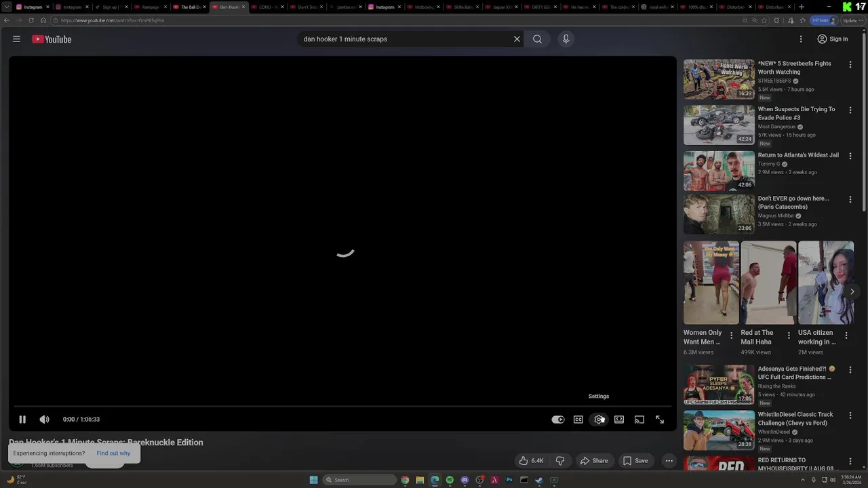Screen dimensions: 868x488
Task: Mute the video volume
Action: (x=45, y=420)
